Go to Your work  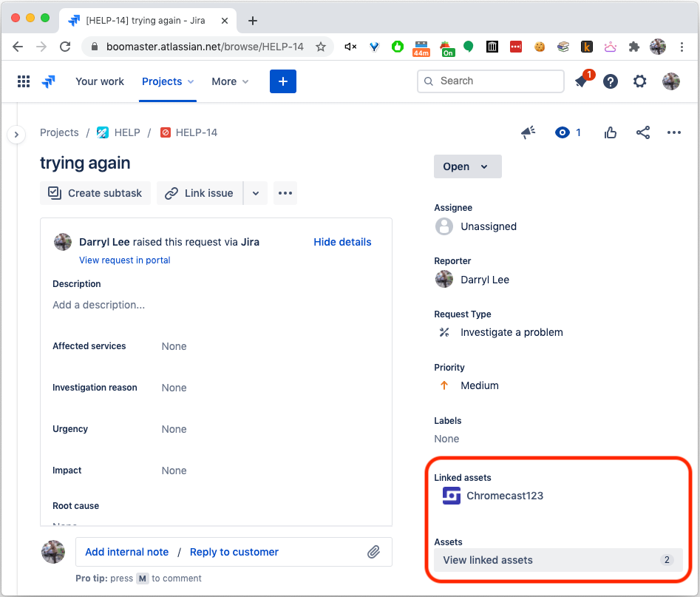[x=100, y=81]
